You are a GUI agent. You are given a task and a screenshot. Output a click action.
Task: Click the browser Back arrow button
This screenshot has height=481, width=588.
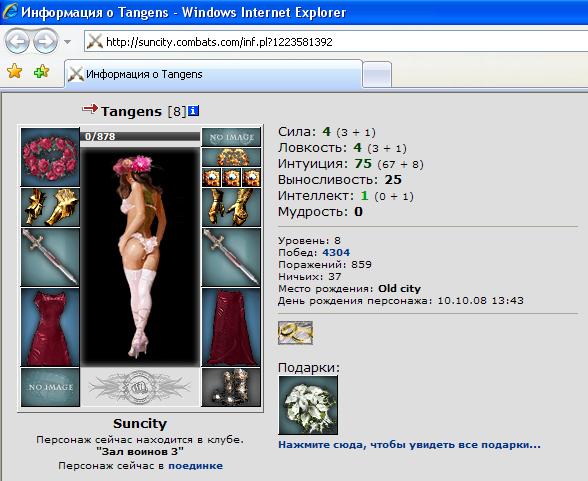17,40
